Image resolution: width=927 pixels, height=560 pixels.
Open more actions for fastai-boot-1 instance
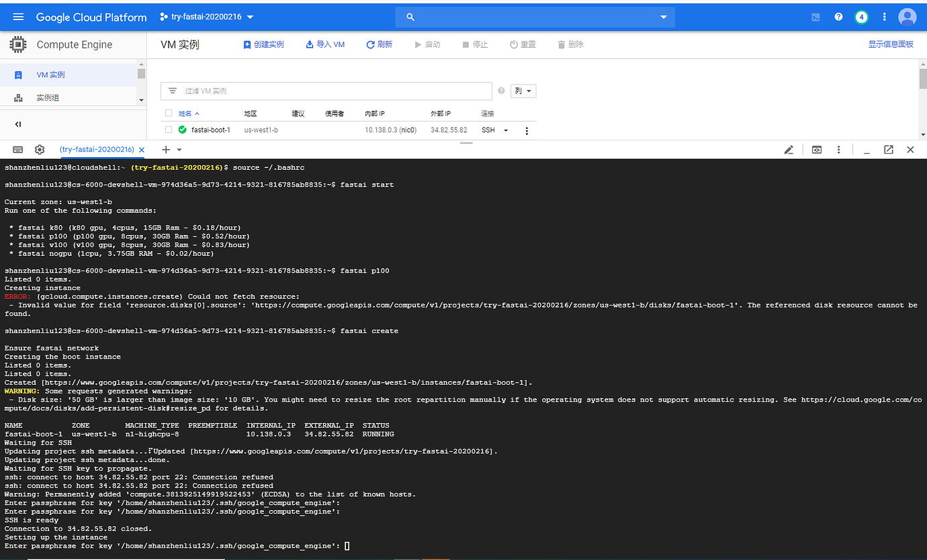click(527, 130)
